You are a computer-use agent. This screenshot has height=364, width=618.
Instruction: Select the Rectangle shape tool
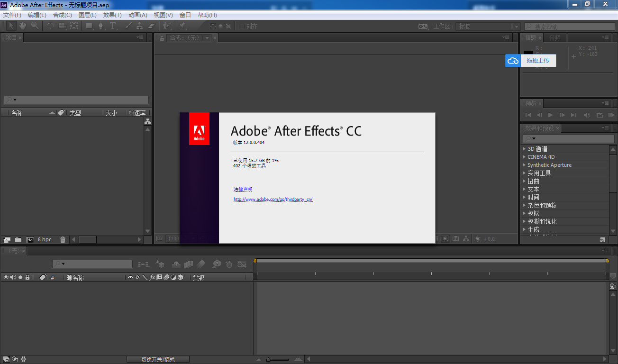pyautogui.click(x=89, y=26)
